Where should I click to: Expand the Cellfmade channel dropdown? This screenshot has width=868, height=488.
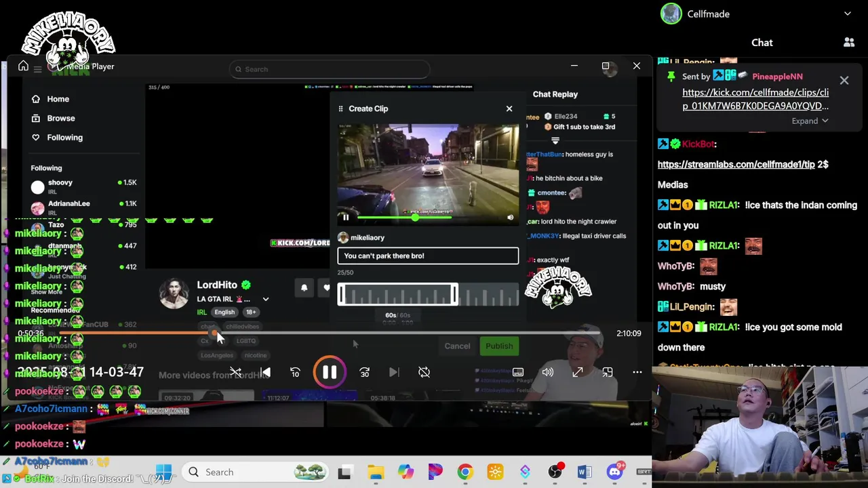coord(848,14)
